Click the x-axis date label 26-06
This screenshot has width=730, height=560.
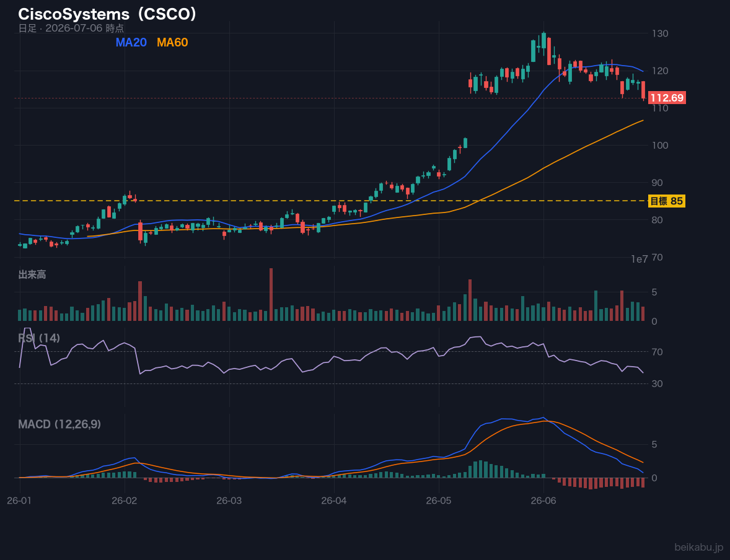543,501
